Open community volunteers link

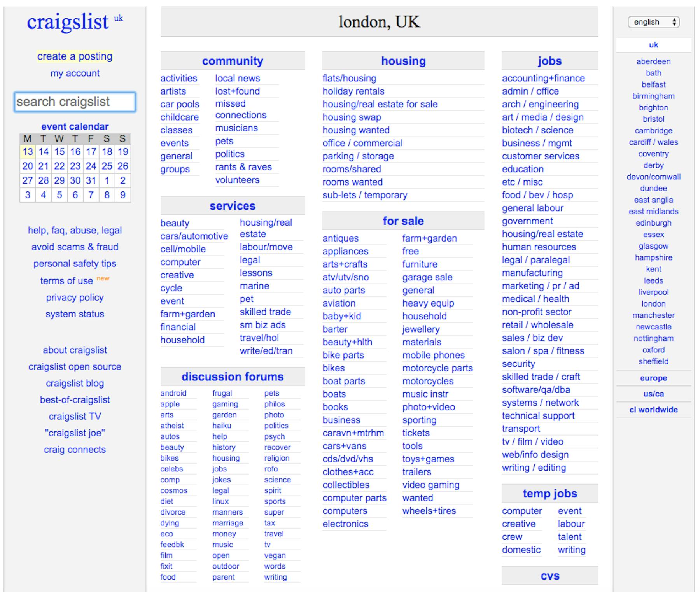click(x=237, y=180)
